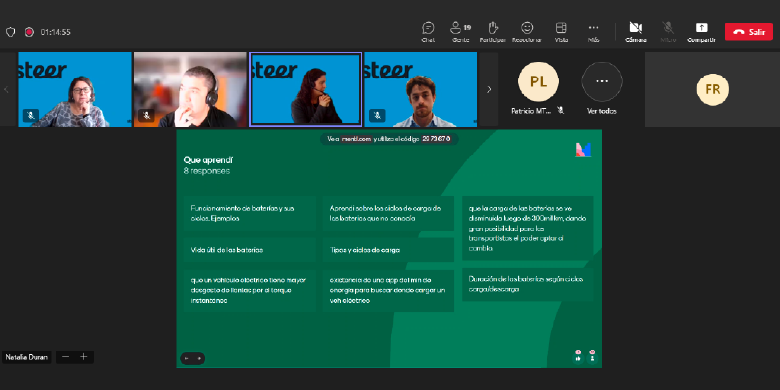Open the Chat panel
Image resolution: width=780 pixels, height=390 pixels.
pos(428,32)
